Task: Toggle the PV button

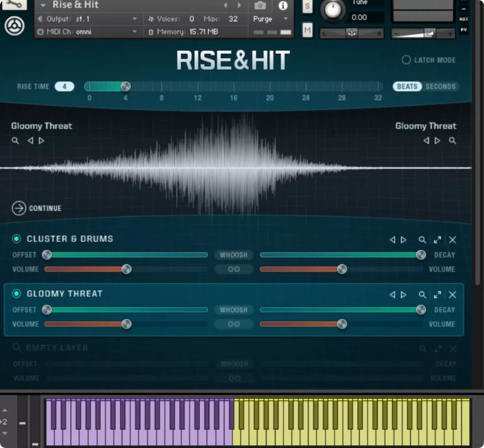Action: click(464, 30)
